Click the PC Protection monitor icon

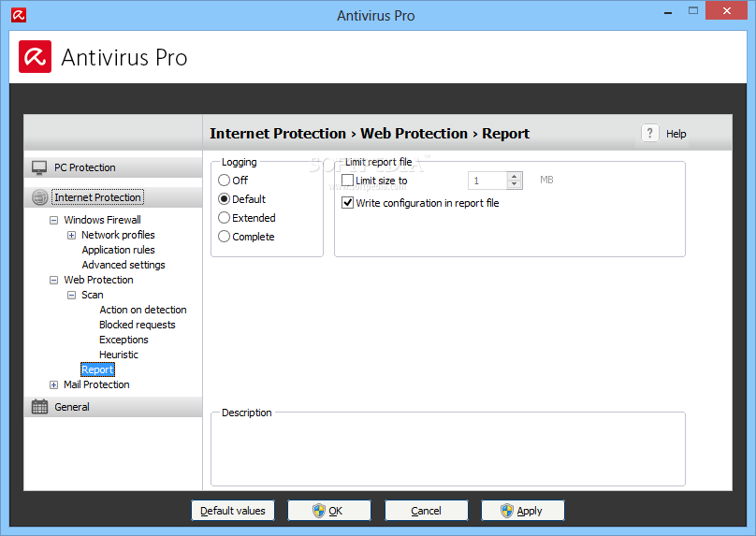coord(39,167)
